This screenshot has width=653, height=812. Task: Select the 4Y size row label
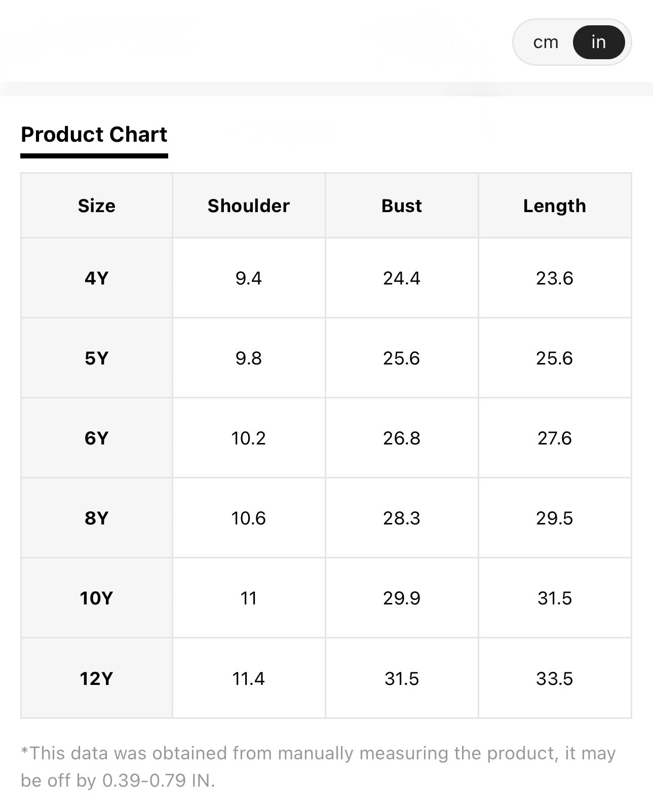click(x=97, y=278)
